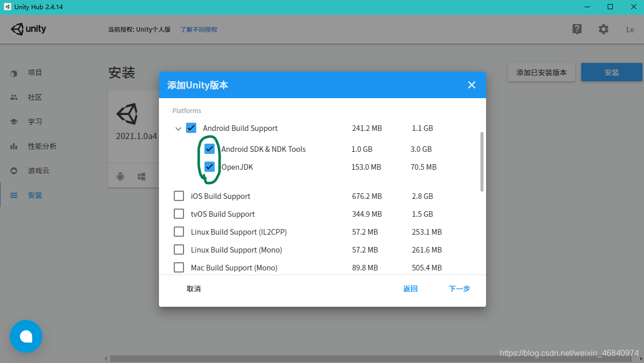Click the dialog's vertical scrollbar thumb
Viewport: 644px width, 363px height.
tap(481, 162)
